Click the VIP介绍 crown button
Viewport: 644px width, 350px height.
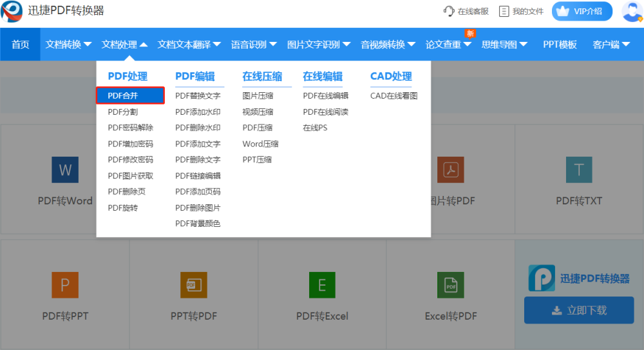(582, 11)
